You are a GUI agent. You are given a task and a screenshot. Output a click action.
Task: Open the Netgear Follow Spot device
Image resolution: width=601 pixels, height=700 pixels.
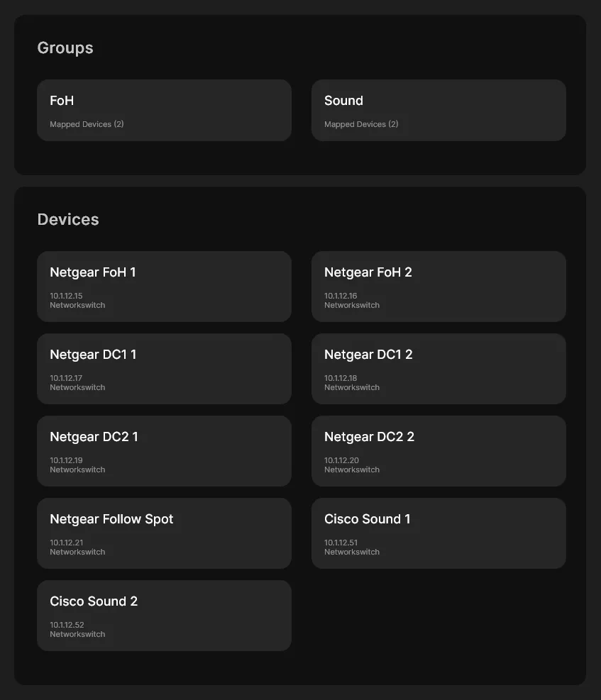[164, 533]
